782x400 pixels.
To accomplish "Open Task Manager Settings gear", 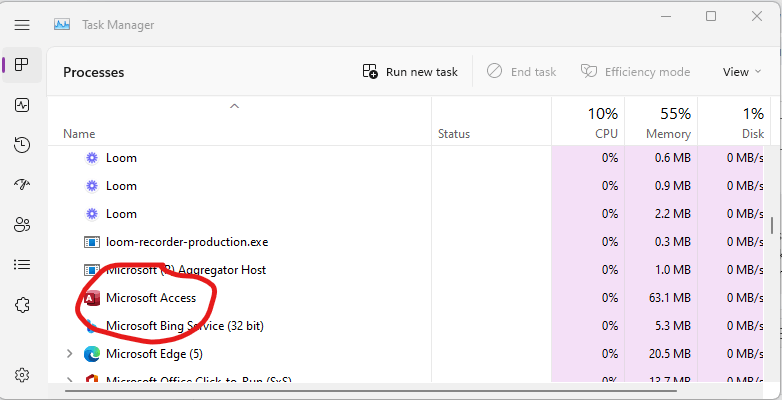I will coord(22,375).
